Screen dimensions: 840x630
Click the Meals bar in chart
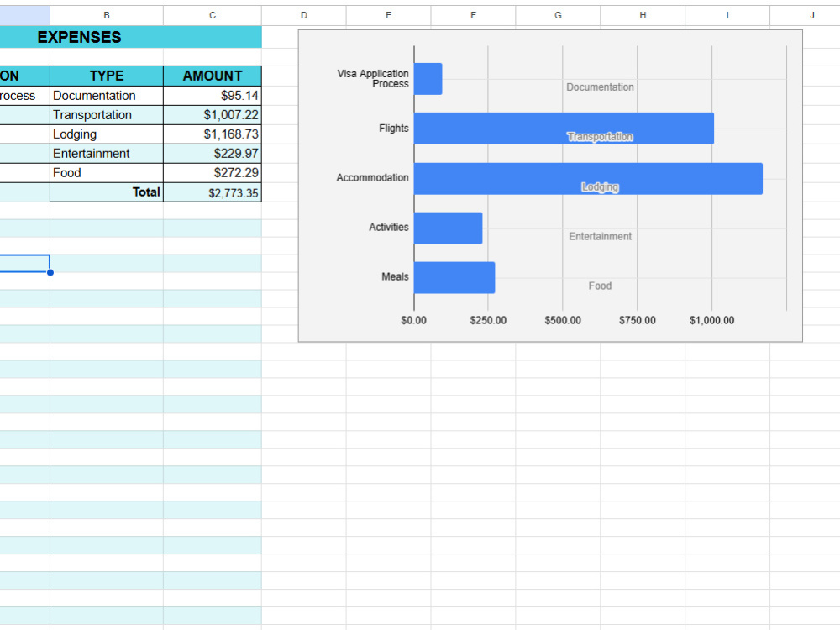tap(454, 277)
